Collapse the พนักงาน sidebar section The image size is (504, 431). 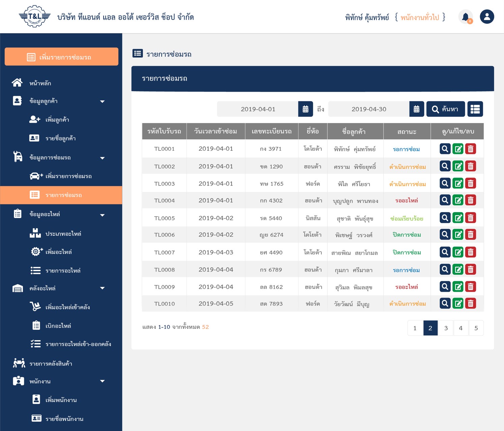click(x=102, y=381)
